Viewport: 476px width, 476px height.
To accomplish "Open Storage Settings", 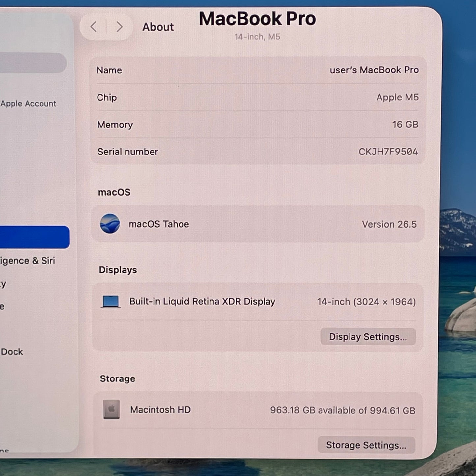I will (x=366, y=445).
